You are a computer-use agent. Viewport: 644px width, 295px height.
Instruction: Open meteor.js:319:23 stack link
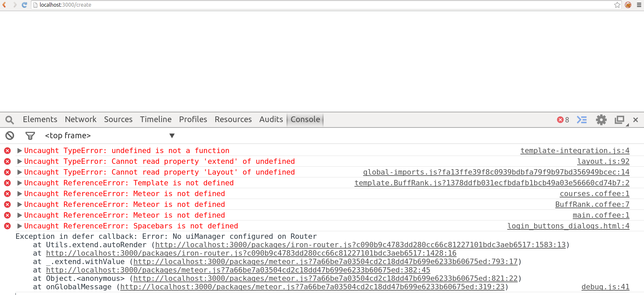click(x=312, y=287)
